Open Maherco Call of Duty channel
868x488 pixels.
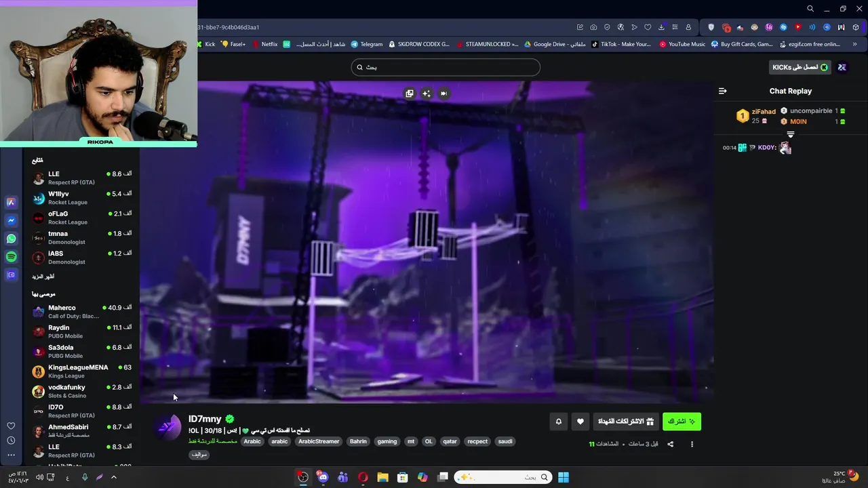tap(81, 312)
